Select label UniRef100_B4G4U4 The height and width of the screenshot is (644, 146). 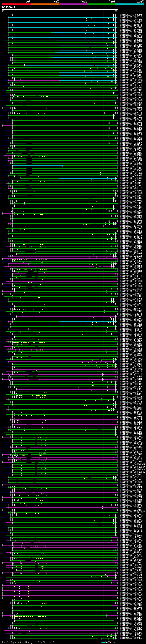click(x=131, y=578)
